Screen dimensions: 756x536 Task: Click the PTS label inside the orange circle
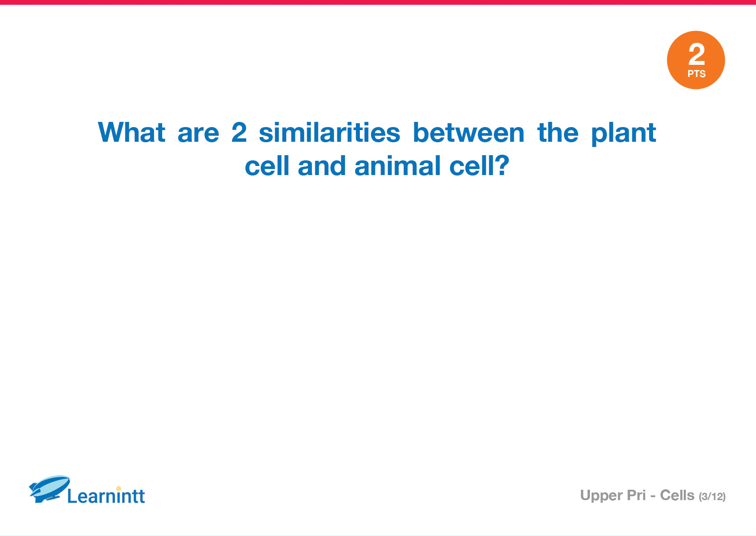696,74
